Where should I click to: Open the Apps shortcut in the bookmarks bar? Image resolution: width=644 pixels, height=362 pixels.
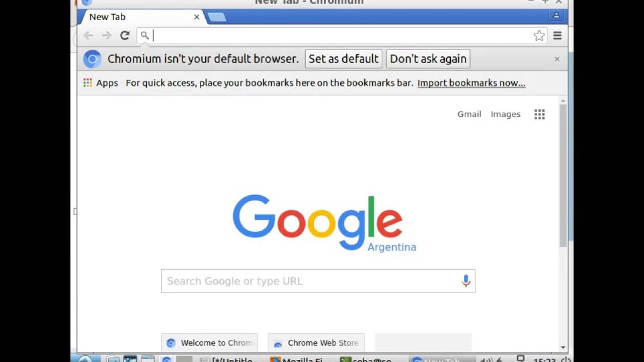(x=101, y=83)
